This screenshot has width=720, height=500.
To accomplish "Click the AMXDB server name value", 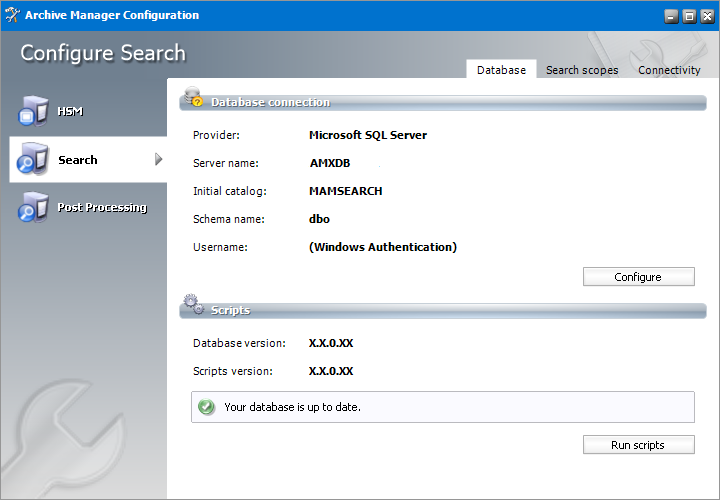I will coord(328,163).
